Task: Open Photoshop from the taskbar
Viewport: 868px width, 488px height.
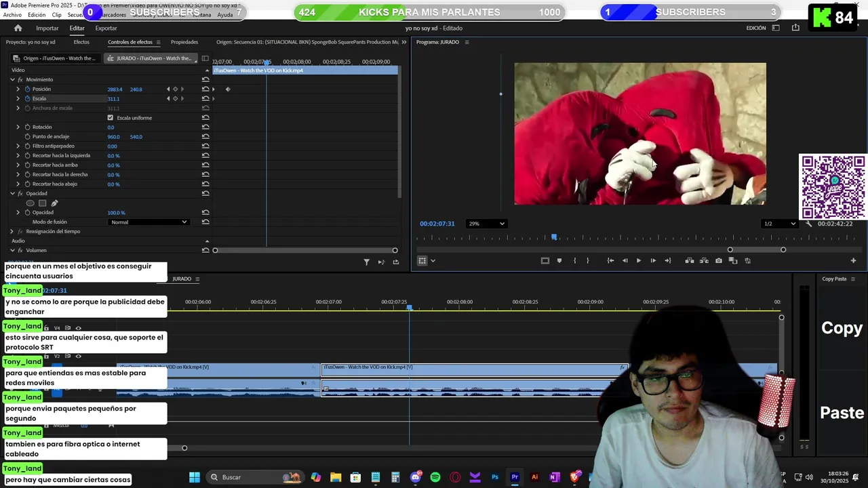Action: tap(495, 477)
